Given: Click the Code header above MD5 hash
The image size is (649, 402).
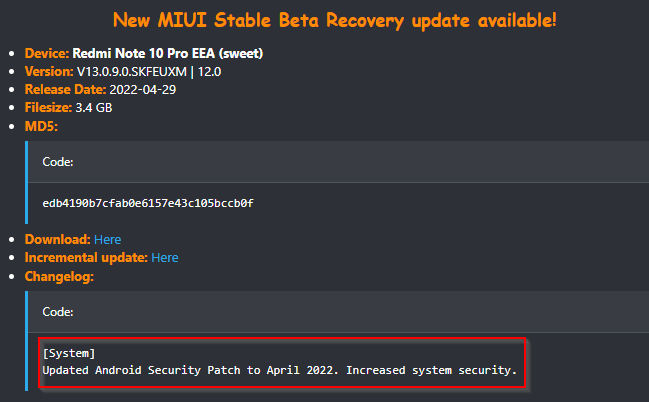Looking at the screenshot, I should coord(58,162).
